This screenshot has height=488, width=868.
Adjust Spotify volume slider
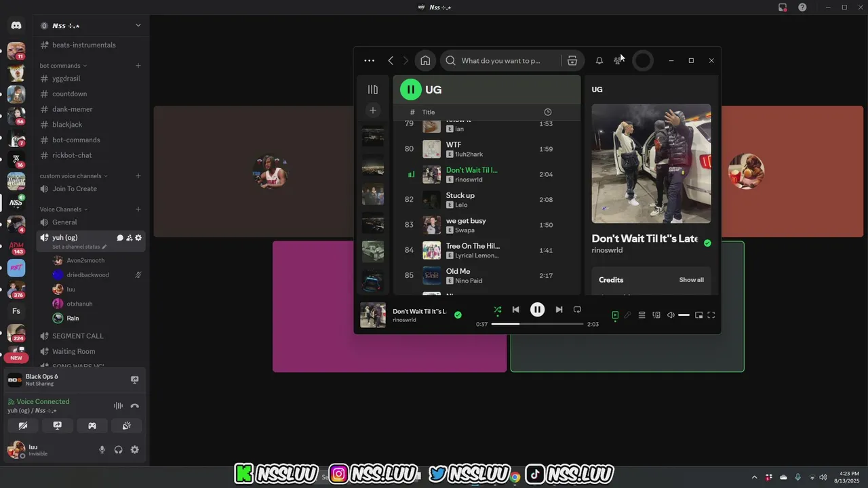tap(684, 315)
